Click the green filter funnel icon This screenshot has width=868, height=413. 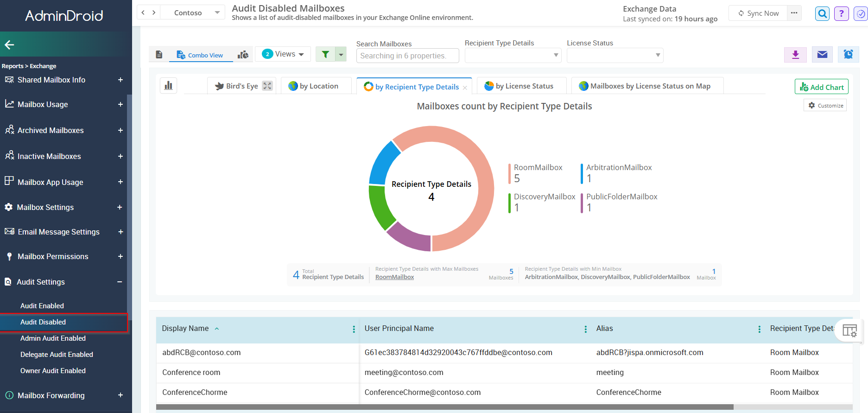pyautogui.click(x=325, y=54)
